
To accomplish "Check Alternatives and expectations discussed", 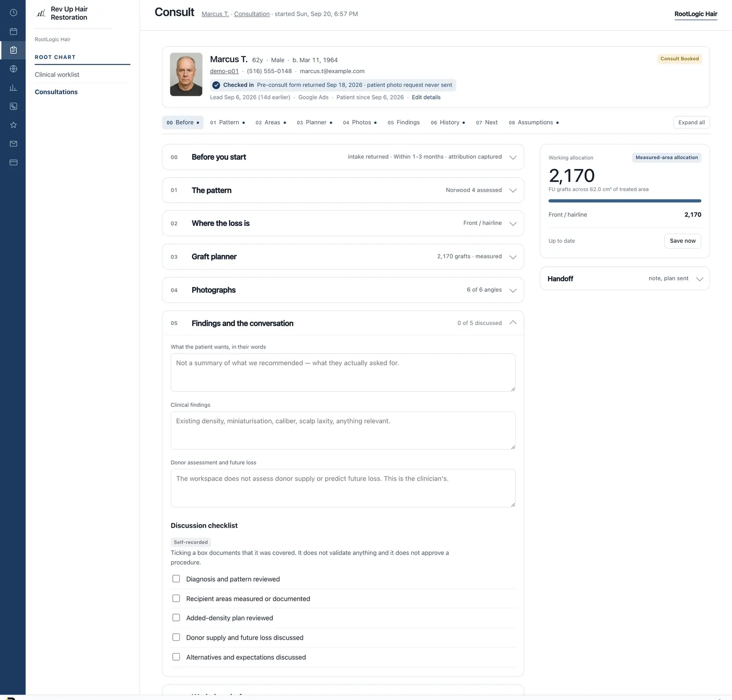I will 176,657.
